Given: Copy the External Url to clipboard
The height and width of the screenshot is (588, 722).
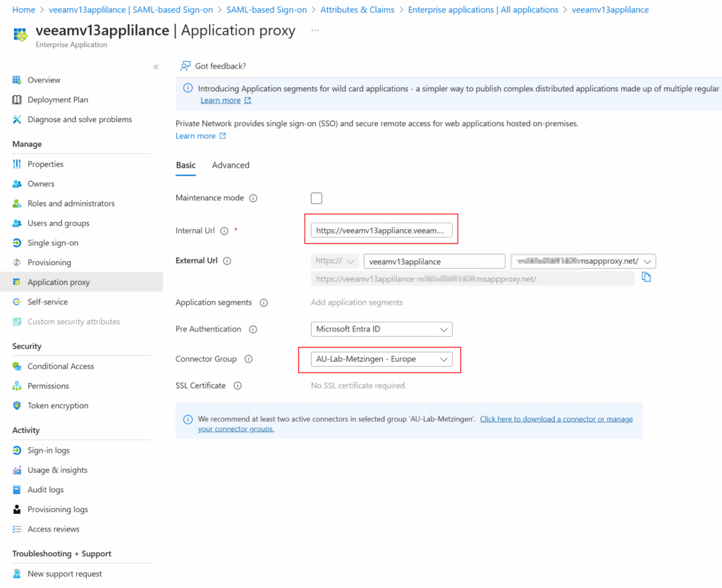Looking at the screenshot, I should point(646,278).
